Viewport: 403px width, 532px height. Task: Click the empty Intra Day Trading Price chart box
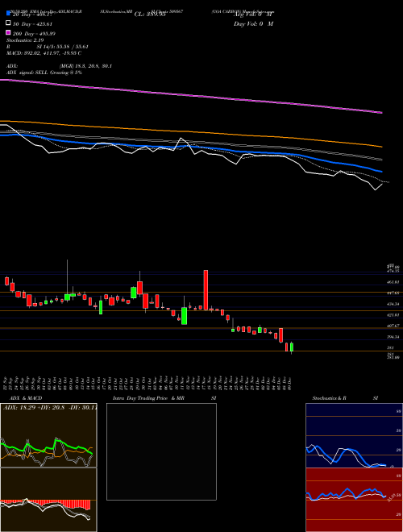161,451
